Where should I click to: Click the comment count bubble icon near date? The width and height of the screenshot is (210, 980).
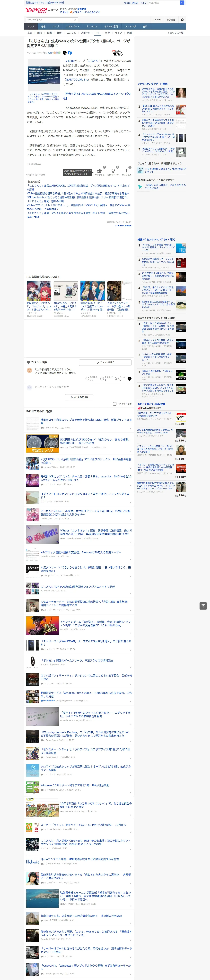(x=49, y=53)
